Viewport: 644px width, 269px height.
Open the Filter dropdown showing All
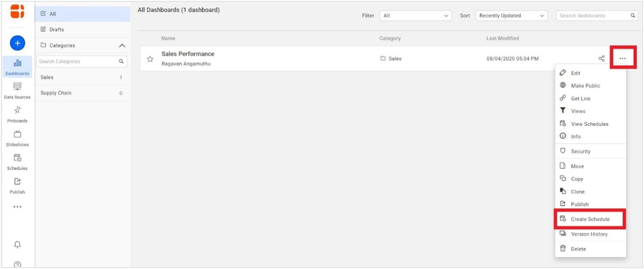[x=415, y=15]
